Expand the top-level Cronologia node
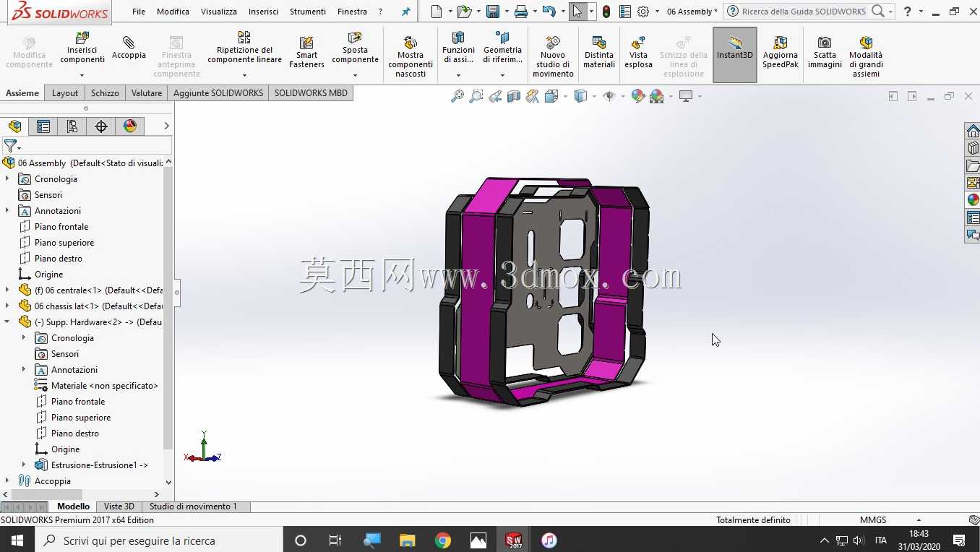 7,179
